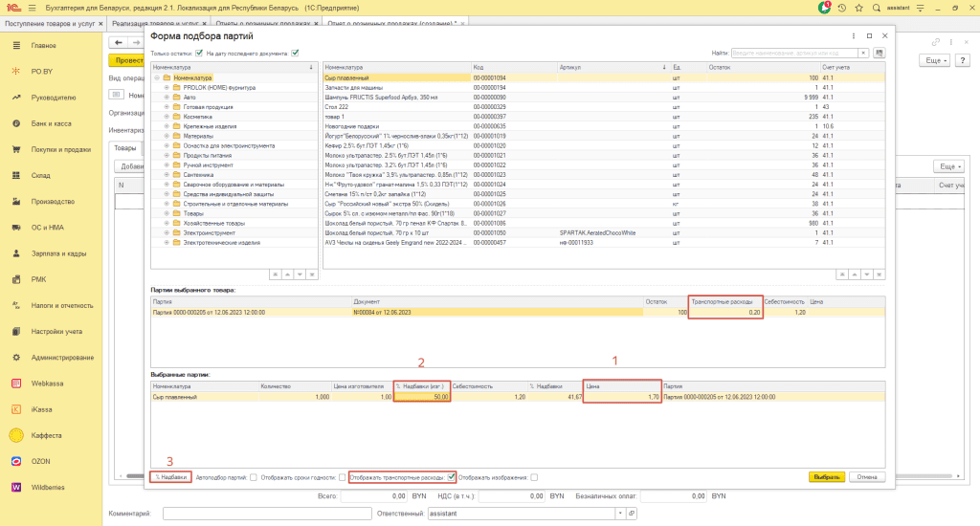Open the Администрирование gear icon

click(16, 358)
